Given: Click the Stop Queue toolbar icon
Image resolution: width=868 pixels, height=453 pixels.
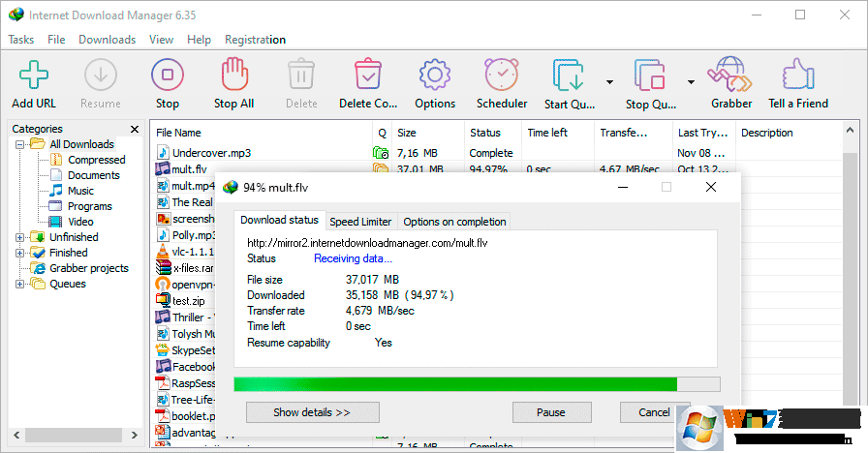Looking at the screenshot, I should tap(650, 75).
